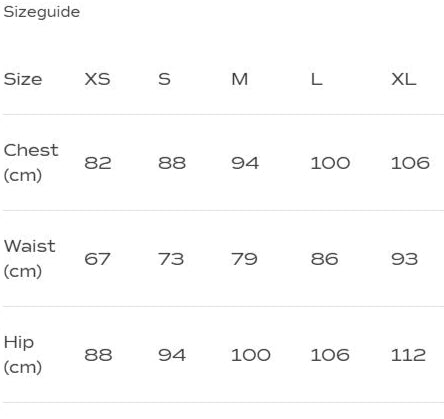The image size is (444, 419).
Task: Click the Sizeguide heading text
Action: tap(42, 12)
